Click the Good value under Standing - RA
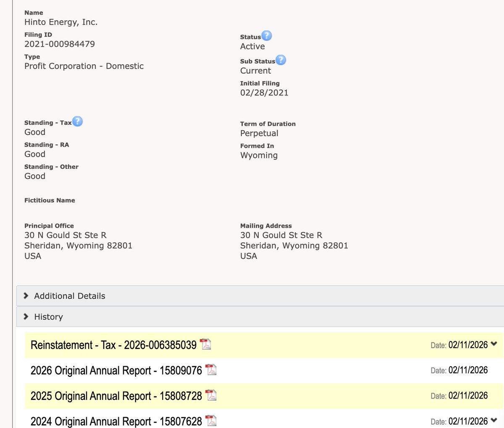The height and width of the screenshot is (428, 504). [35, 154]
